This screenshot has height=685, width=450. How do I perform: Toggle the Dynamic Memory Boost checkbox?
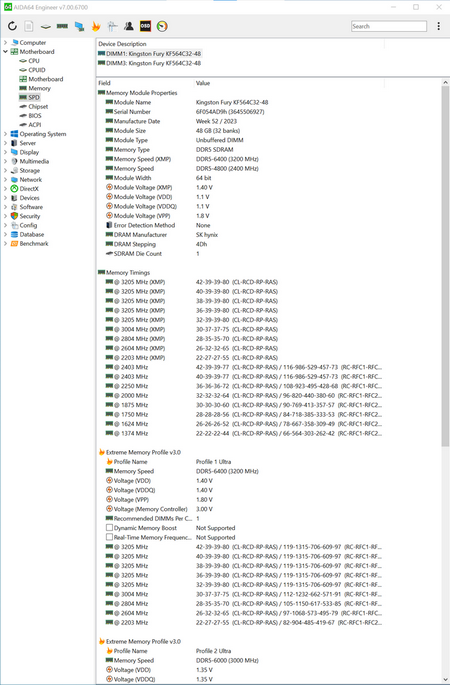tap(110, 528)
